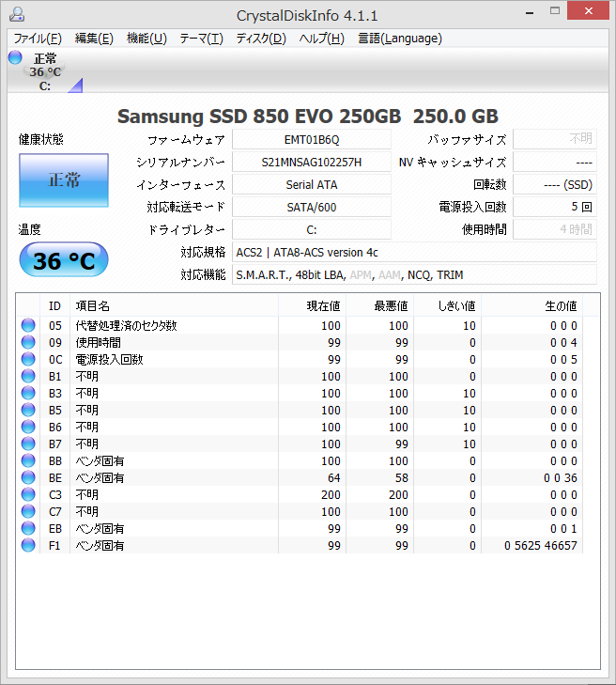Select the blue status orb for drive C:
616x685 pixels.
point(15,57)
